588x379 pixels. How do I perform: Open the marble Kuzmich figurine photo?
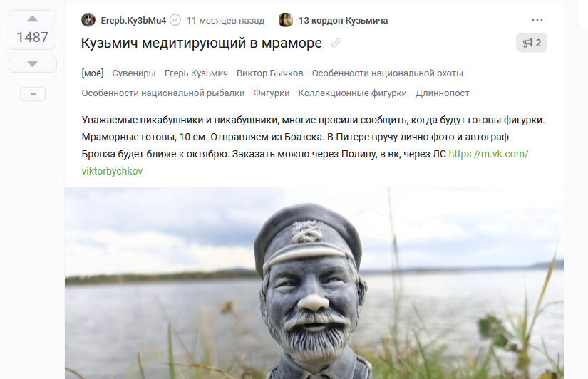(314, 283)
